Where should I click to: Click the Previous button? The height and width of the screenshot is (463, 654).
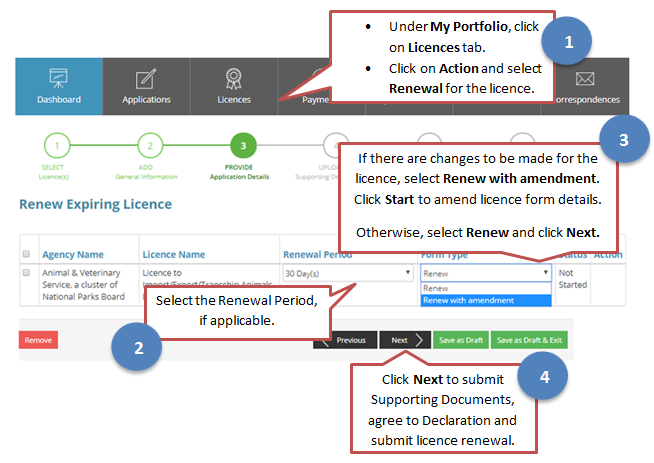click(x=345, y=340)
